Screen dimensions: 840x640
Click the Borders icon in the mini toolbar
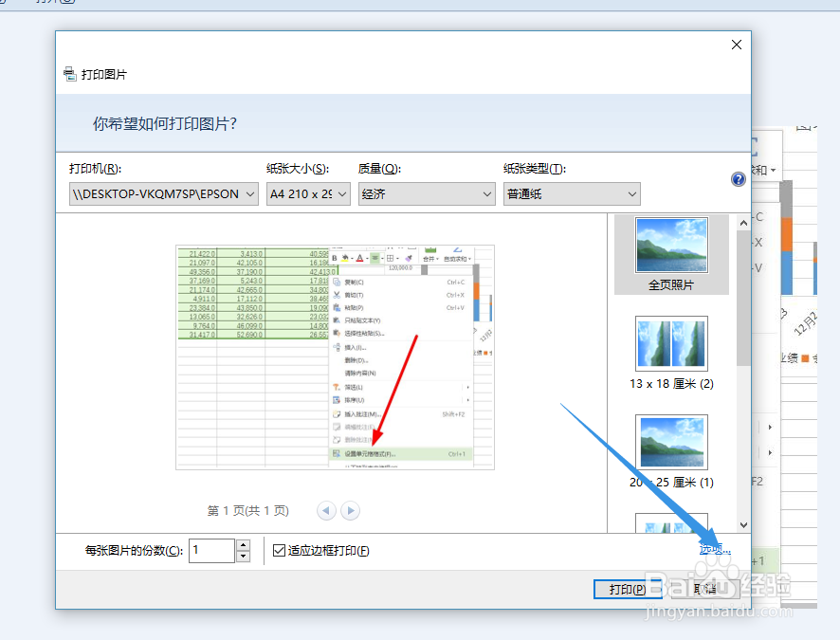[391, 257]
